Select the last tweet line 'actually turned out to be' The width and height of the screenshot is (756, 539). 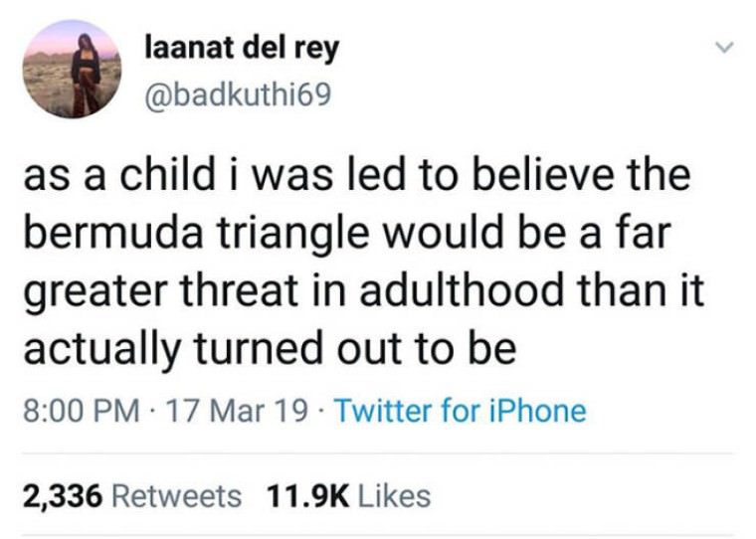[x=270, y=348]
